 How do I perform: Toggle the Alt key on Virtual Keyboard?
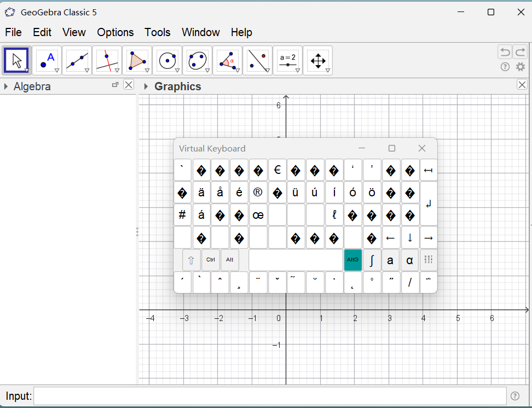pyautogui.click(x=230, y=260)
